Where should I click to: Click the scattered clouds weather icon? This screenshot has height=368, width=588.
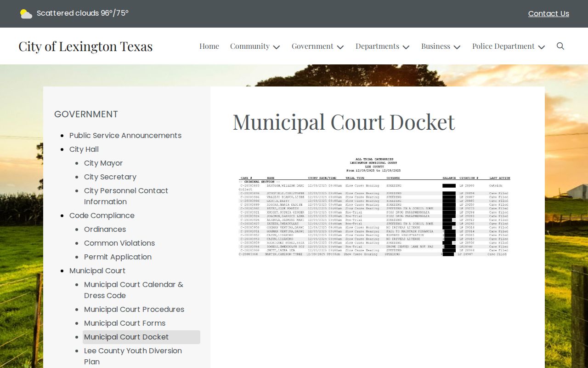point(26,14)
